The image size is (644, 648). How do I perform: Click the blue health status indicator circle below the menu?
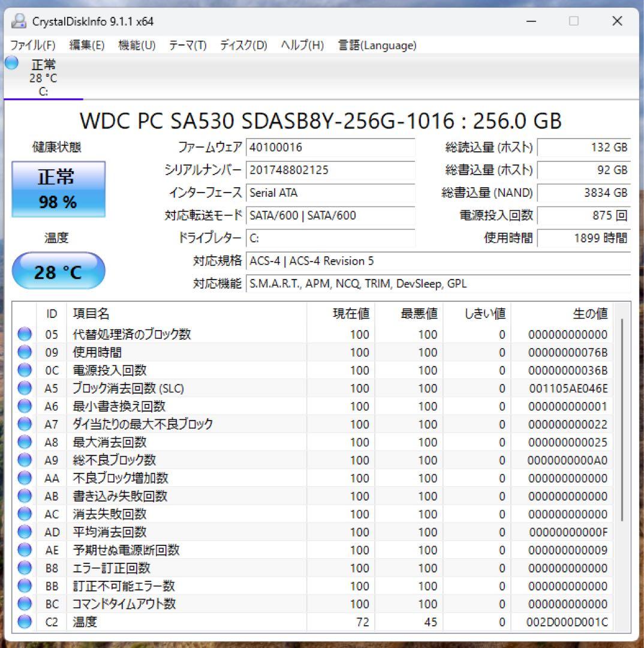[x=10, y=62]
